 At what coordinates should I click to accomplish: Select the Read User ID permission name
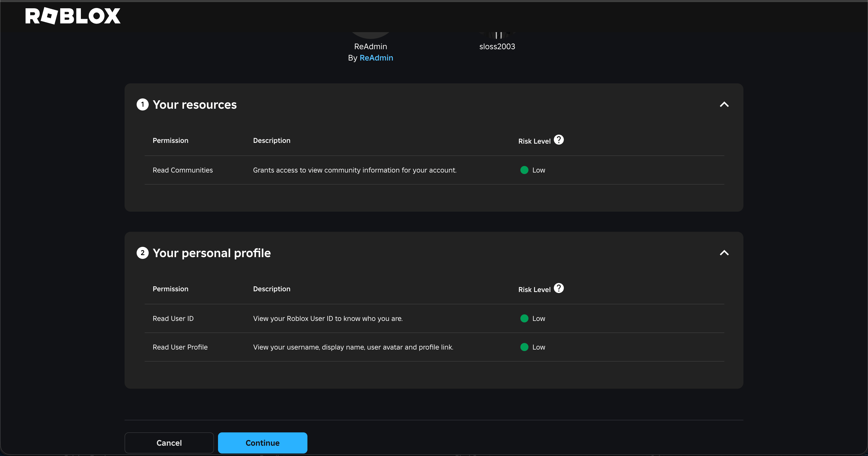tap(173, 319)
